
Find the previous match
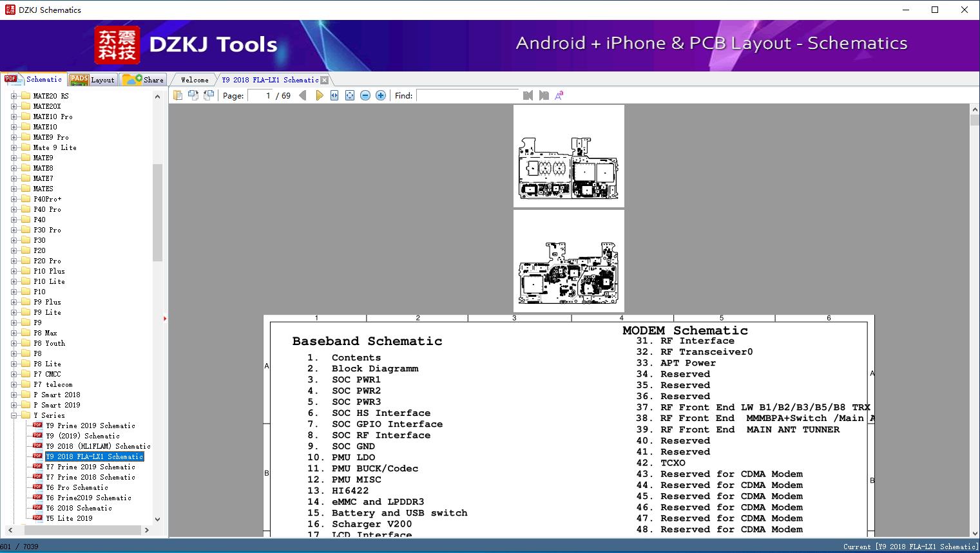click(x=528, y=95)
